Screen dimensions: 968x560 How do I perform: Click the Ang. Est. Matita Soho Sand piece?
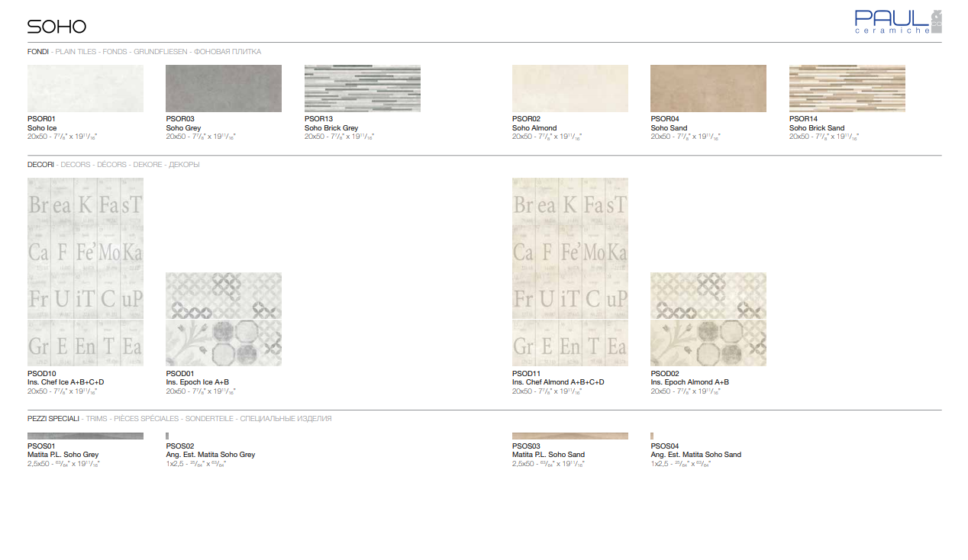pyautogui.click(x=652, y=436)
